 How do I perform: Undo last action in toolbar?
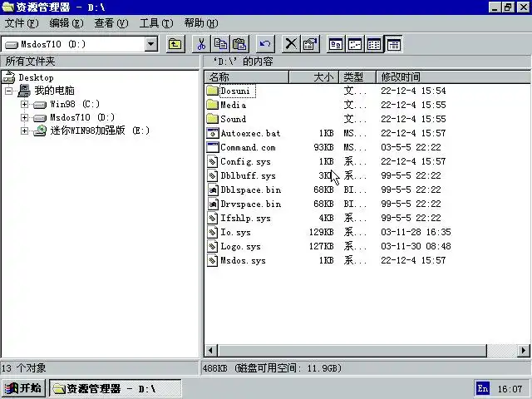point(265,44)
